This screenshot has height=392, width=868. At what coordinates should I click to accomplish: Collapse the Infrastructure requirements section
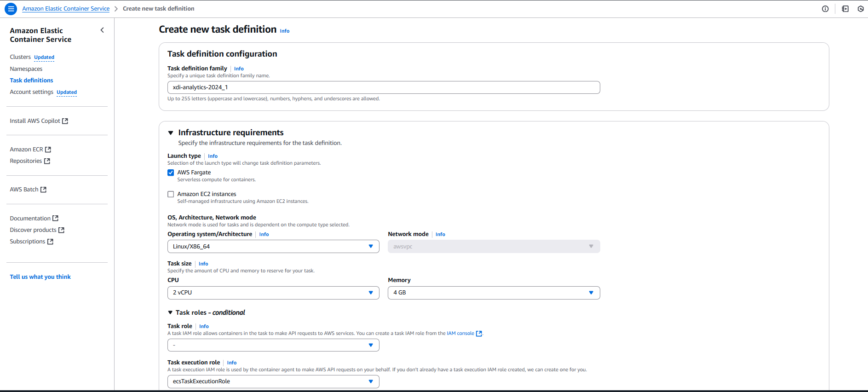(x=171, y=133)
